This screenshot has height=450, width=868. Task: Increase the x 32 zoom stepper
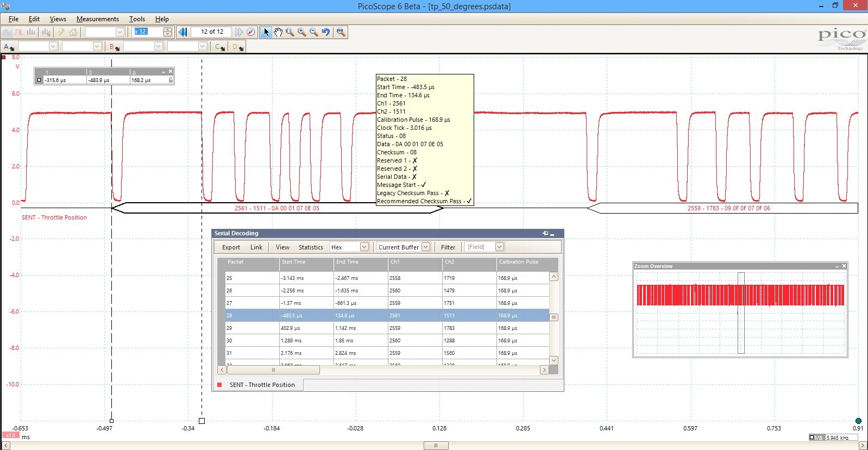click(168, 30)
